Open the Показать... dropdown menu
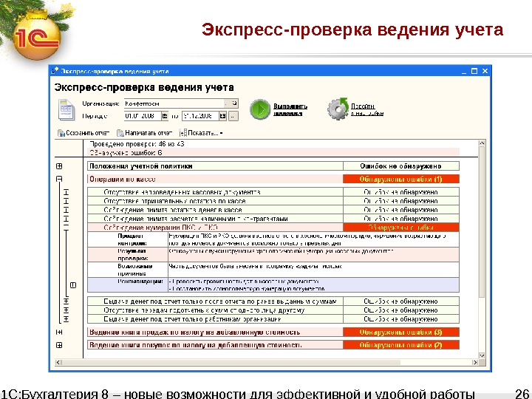Image resolution: width=532 pixels, height=399 pixels. (201, 133)
